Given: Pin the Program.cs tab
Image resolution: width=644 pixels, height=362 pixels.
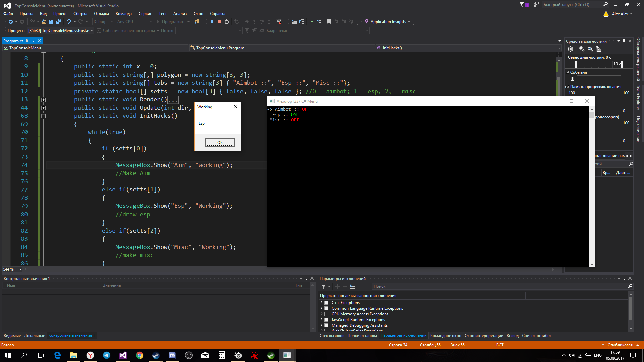Looking at the screenshot, I should (33, 41).
